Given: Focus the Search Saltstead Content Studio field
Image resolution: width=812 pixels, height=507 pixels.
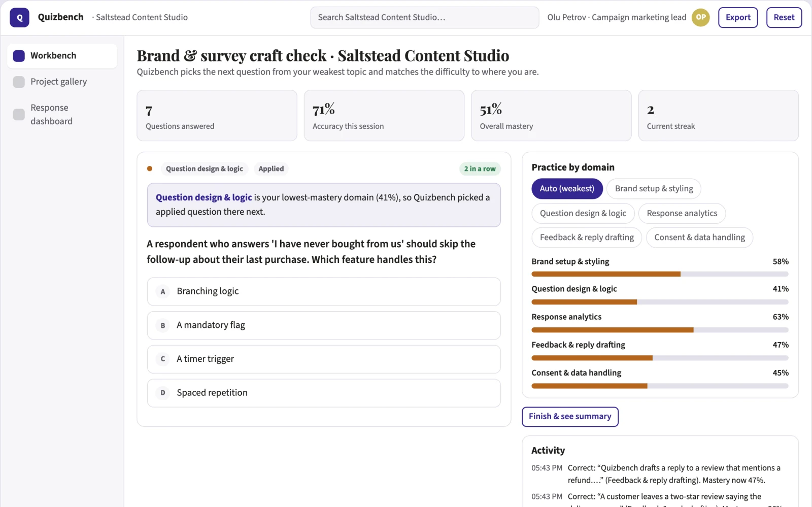Looking at the screenshot, I should pyautogui.click(x=425, y=17).
